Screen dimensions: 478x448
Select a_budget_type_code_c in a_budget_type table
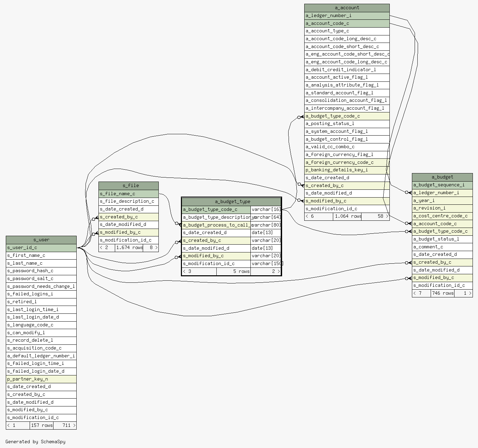coord(216,210)
